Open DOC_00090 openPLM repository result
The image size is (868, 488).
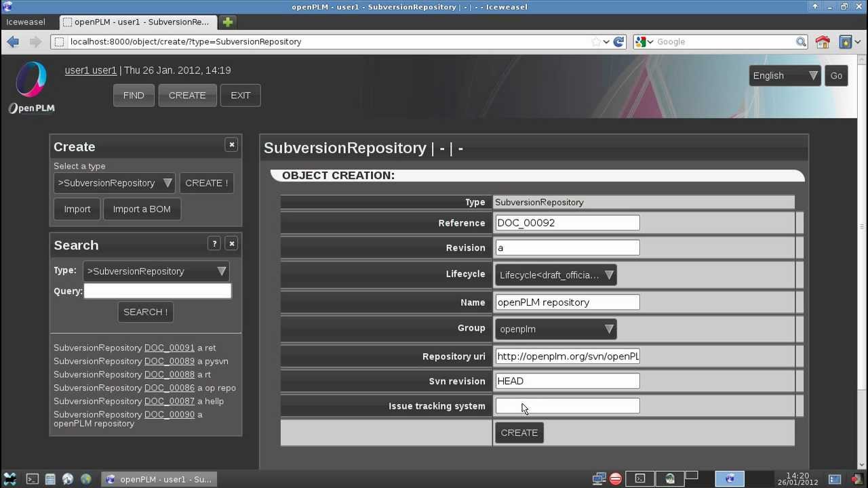tap(170, 414)
